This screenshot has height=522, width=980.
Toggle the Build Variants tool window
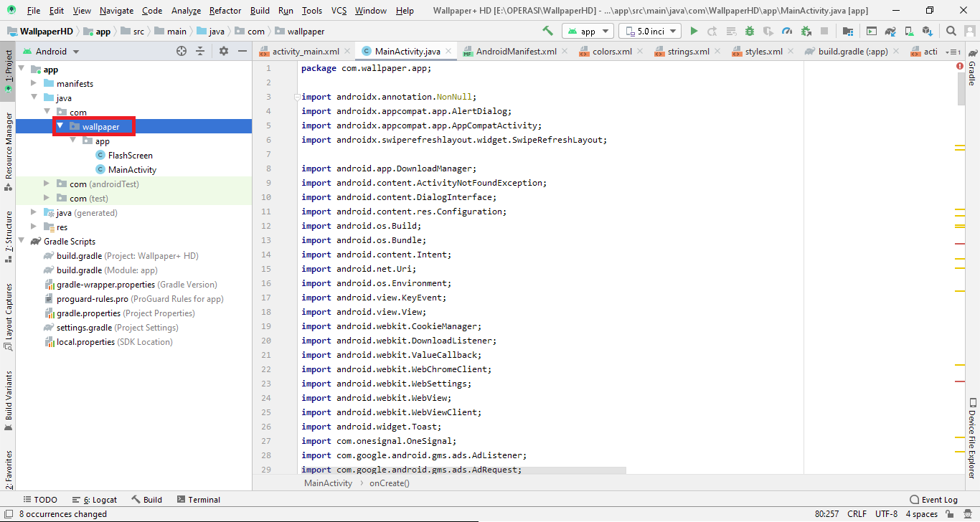coord(8,400)
